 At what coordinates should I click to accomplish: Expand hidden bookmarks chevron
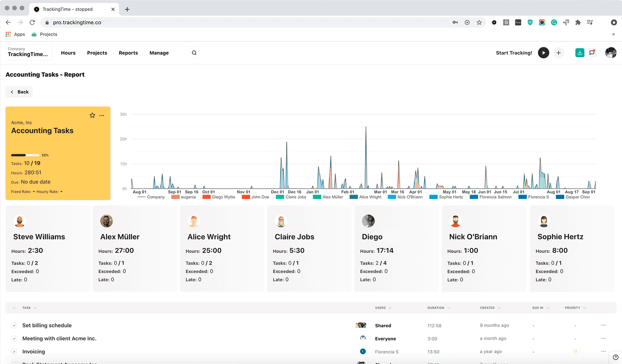(x=613, y=34)
